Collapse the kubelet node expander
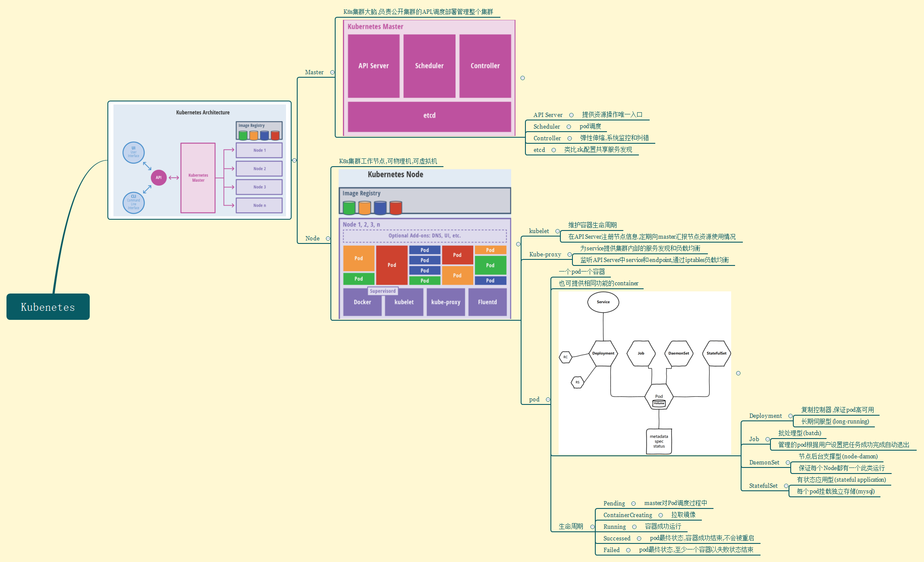The image size is (924, 562). pyautogui.click(x=557, y=231)
